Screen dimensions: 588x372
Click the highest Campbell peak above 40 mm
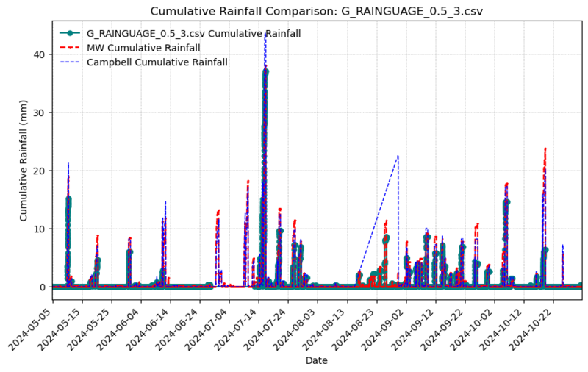(265, 35)
